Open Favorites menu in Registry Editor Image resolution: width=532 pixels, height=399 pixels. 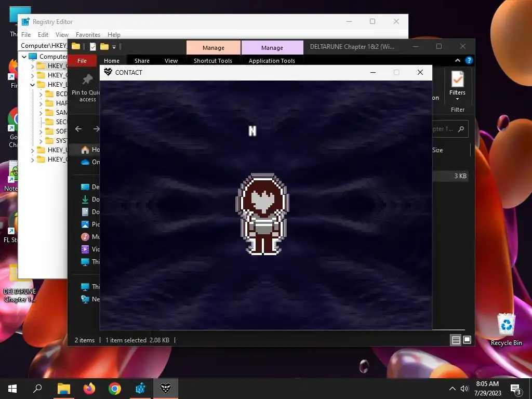coord(88,35)
